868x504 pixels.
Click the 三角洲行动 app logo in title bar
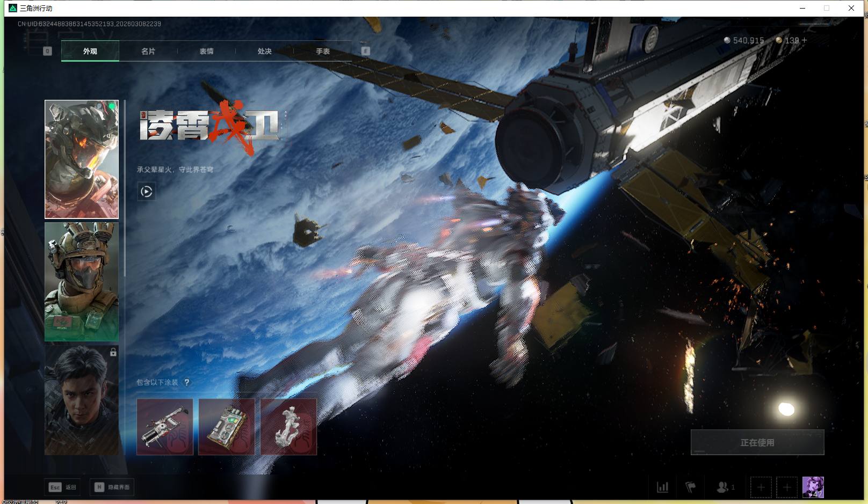point(13,8)
